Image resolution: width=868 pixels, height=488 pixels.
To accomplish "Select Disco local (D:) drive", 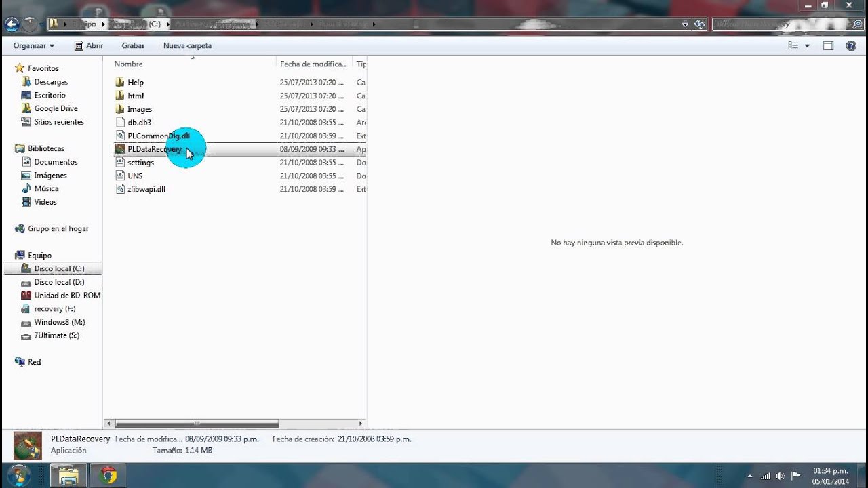I will click(x=59, y=282).
